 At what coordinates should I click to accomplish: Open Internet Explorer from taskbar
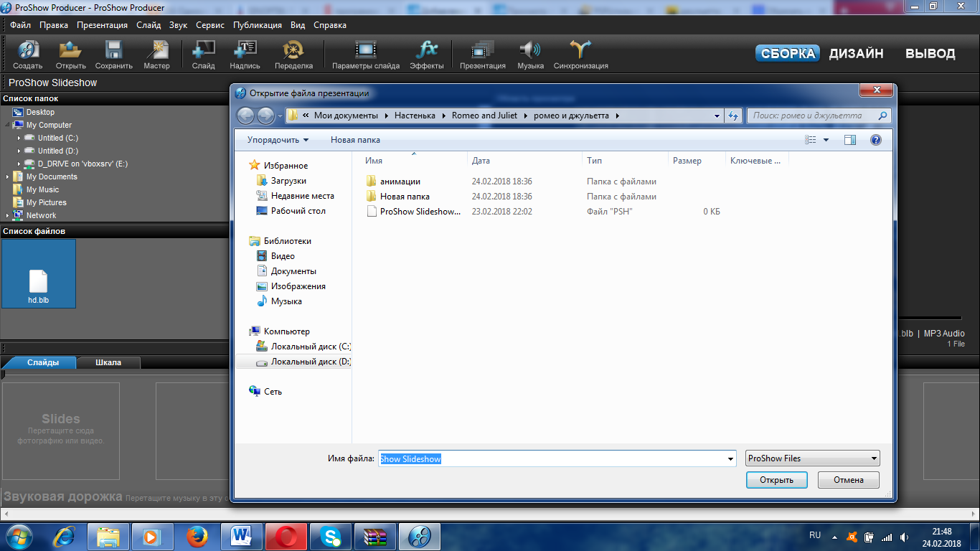click(65, 536)
